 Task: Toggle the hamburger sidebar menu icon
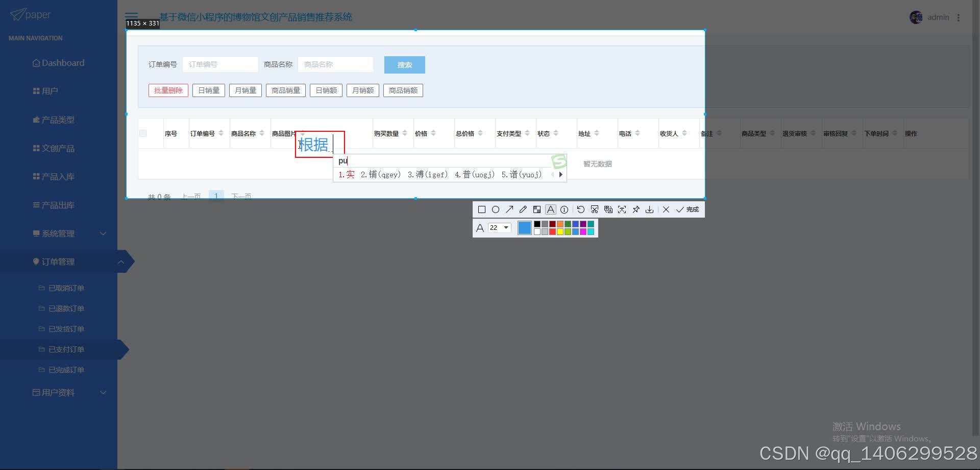[132, 16]
